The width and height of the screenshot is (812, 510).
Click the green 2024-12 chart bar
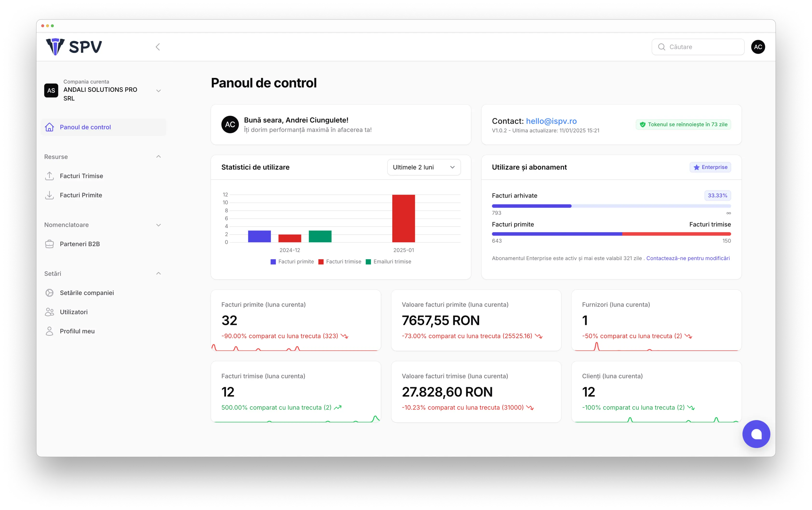click(320, 236)
